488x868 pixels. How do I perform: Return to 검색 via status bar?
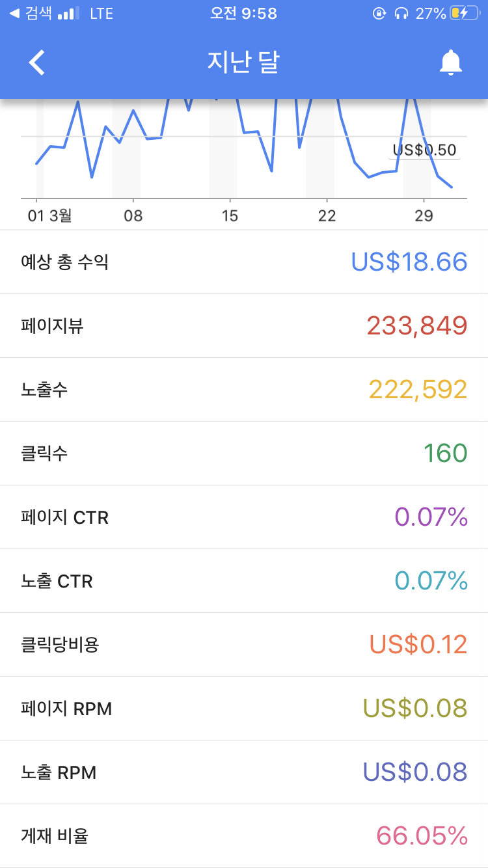pyautogui.click(x=31, y=13)
